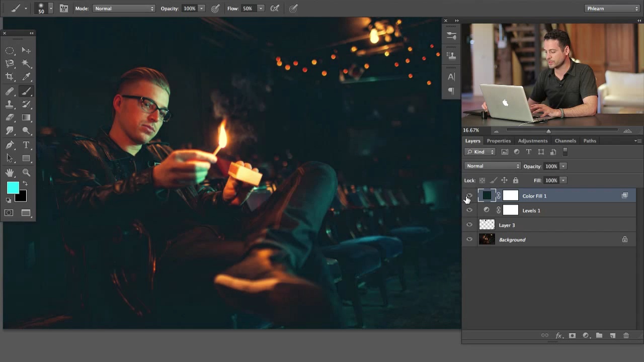Viewport: 644px width, 362px height.
Task: Hide the Layer 3 layer
Action: coord(469,225)
